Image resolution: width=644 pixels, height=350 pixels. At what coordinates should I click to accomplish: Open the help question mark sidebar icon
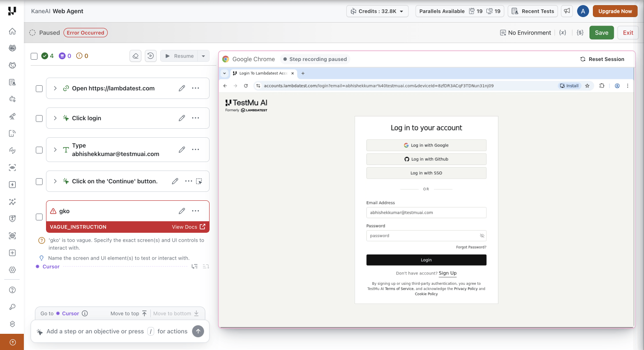point(12,290)
